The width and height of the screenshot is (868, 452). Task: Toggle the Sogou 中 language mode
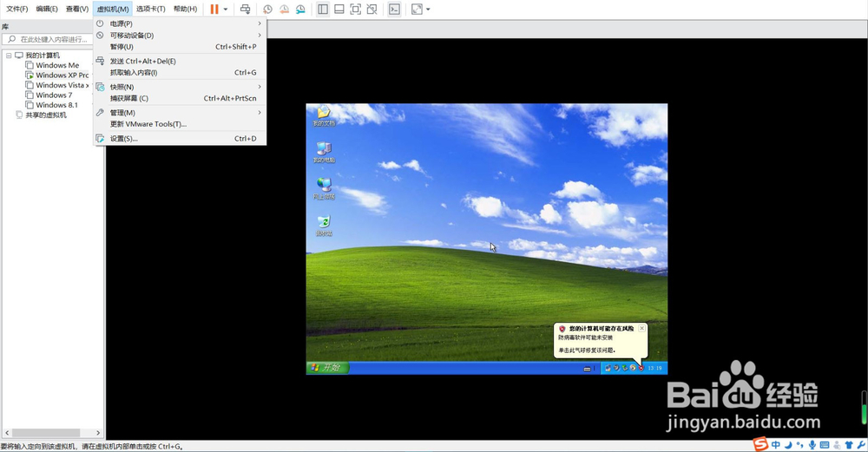(775, 445)
